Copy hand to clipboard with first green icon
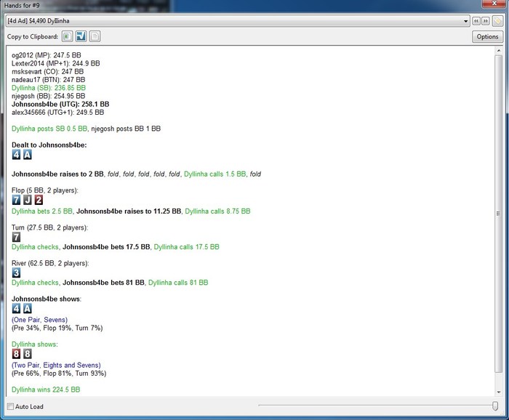Viewport: 509px width, 420px height. [67, 36]
